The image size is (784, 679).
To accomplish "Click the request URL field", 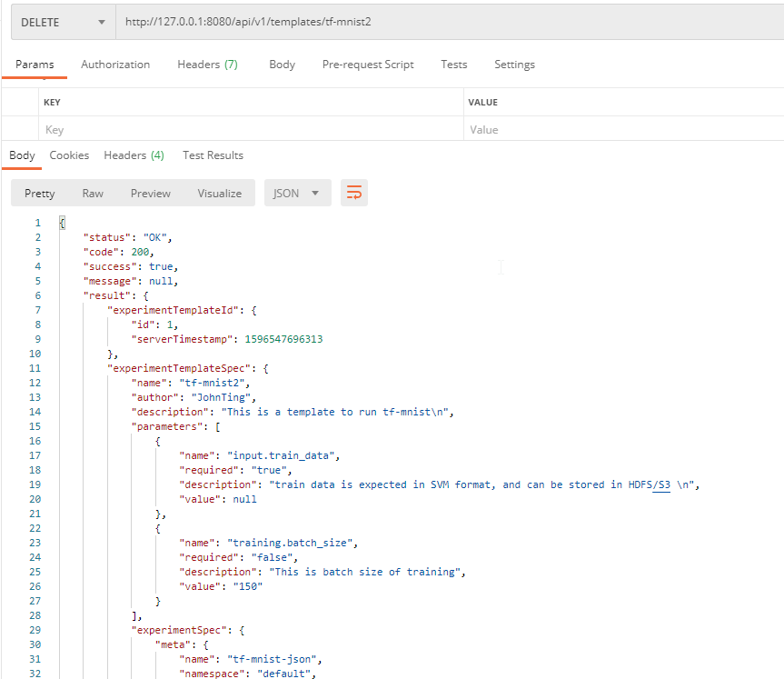I will [450, 22].
